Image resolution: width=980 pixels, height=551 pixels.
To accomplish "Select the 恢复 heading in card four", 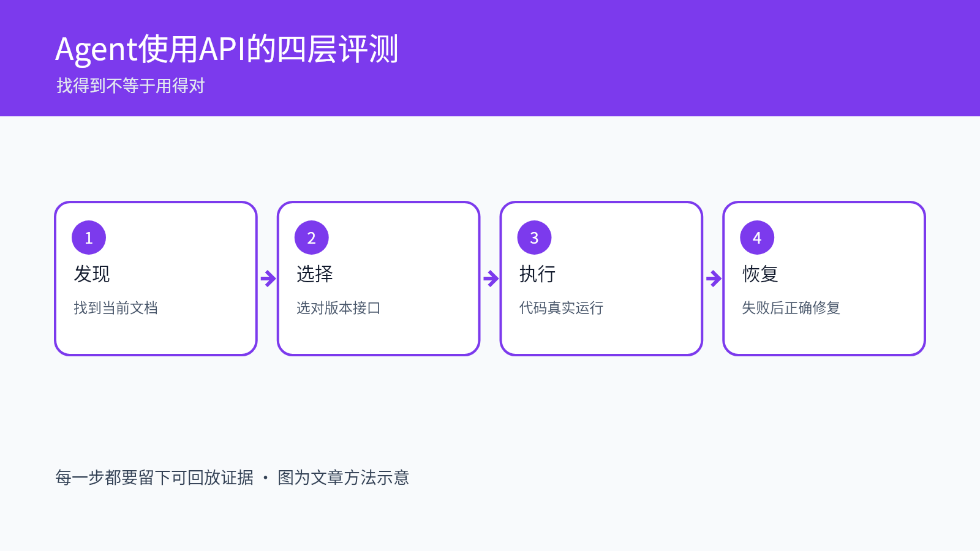I will coord(760,274).
